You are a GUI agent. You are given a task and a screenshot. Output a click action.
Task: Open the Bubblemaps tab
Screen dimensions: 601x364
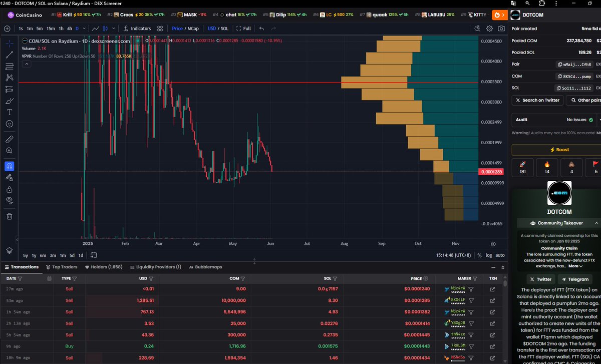pos(205,267)
